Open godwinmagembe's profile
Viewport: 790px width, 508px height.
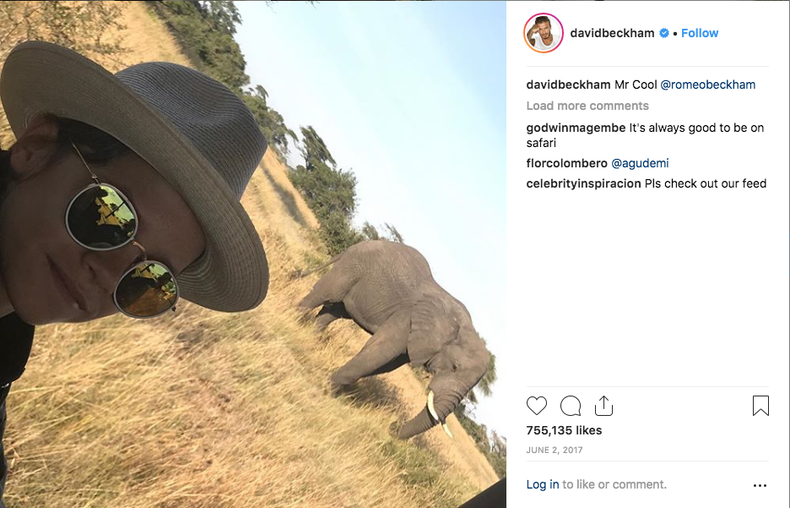(576, 128)
